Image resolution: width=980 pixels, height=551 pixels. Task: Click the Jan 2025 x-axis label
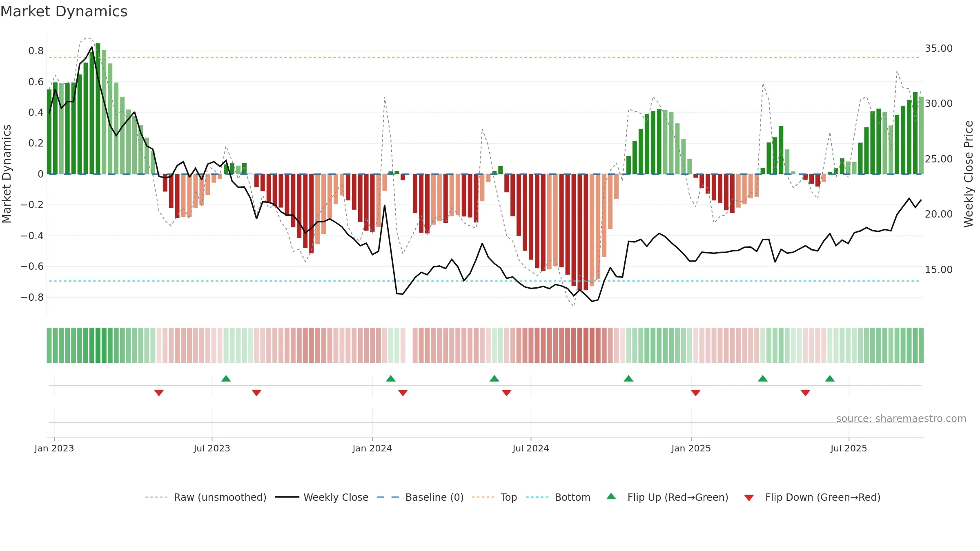(691, 448)
